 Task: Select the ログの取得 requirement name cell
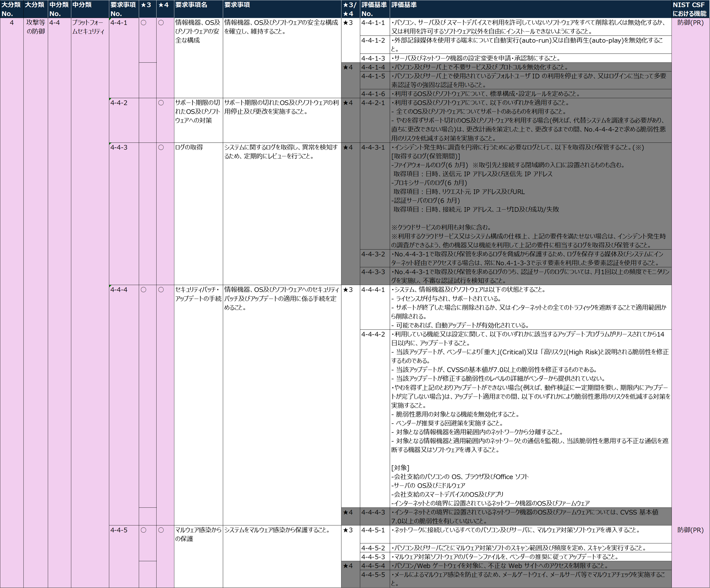point(199,214)
